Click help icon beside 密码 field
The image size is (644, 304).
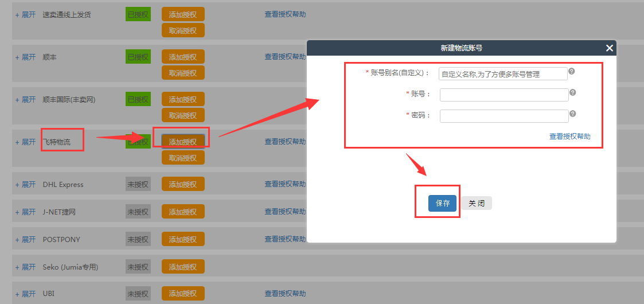pos(572,114)
